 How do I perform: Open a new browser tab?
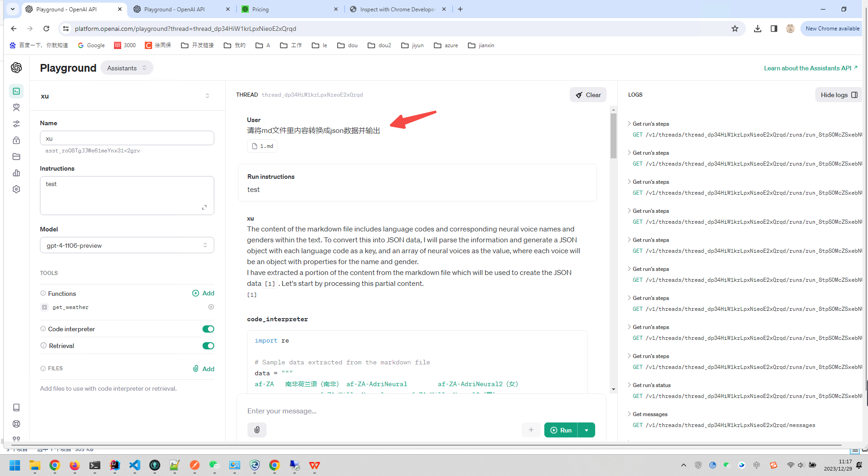tap(460, 9)
